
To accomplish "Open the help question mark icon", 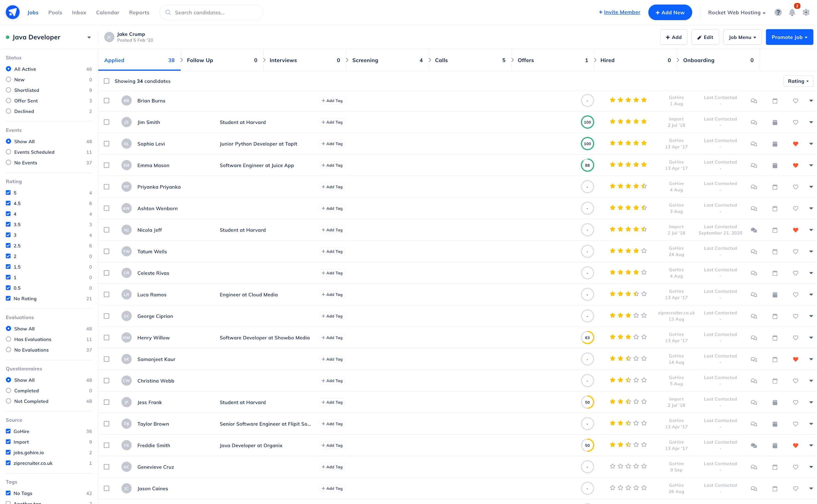I will (778, 12).
